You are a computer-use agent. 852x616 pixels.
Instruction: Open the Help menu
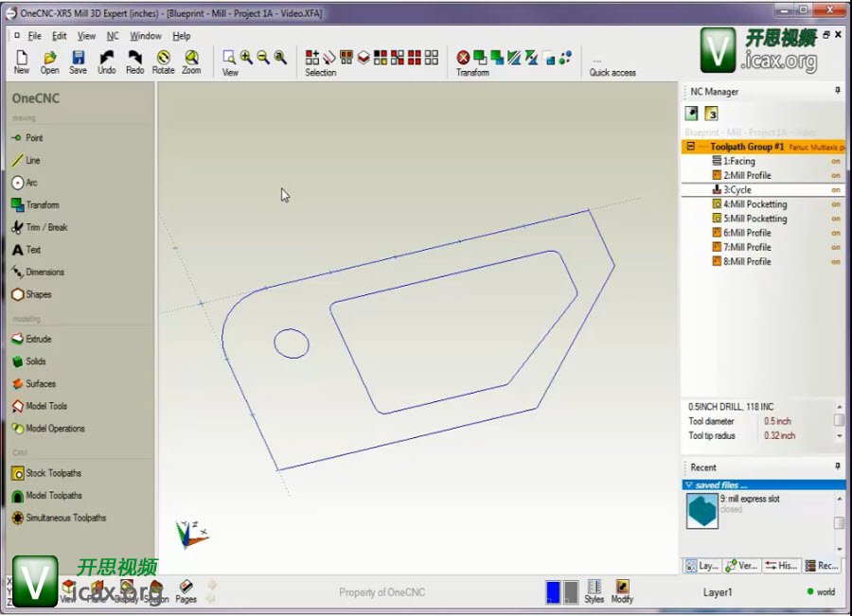182,36
